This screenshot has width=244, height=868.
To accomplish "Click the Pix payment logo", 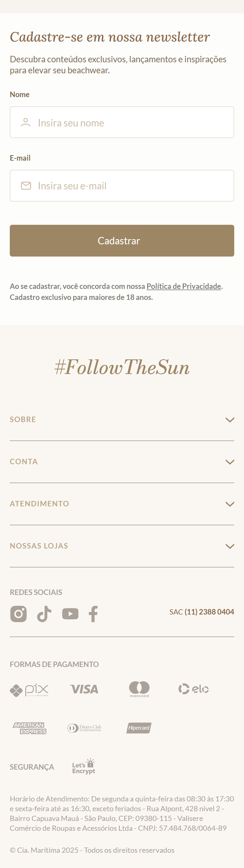I will 29,690.
